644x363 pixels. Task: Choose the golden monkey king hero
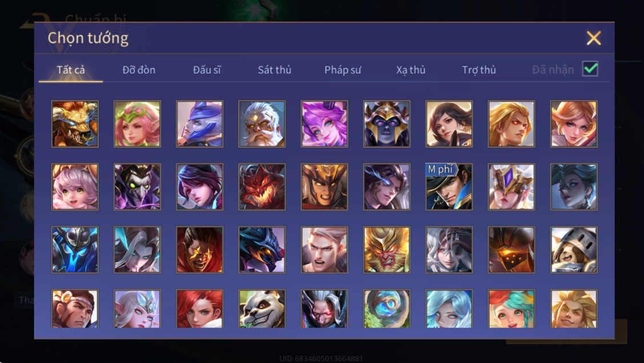[x=387, y=250]
